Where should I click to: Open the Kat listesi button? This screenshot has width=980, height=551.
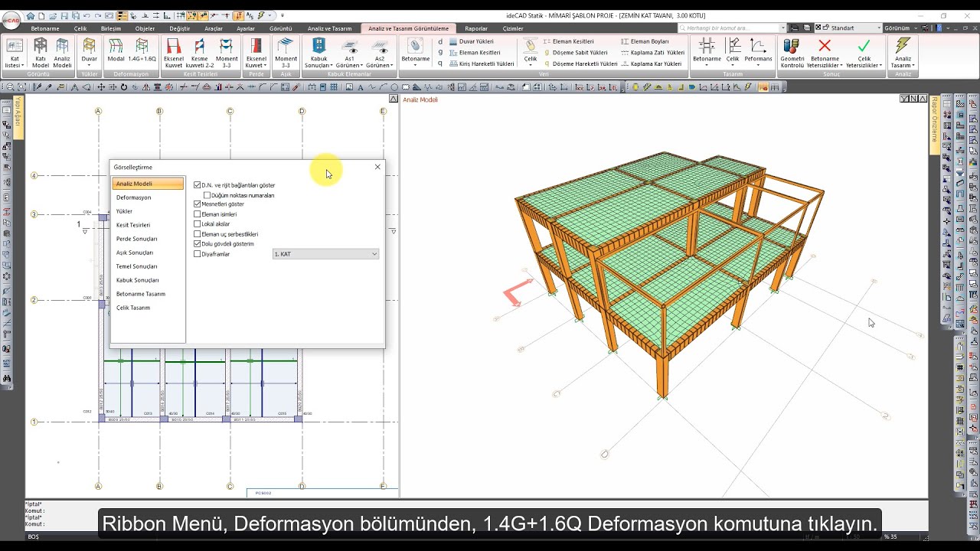tap(14, 53)
